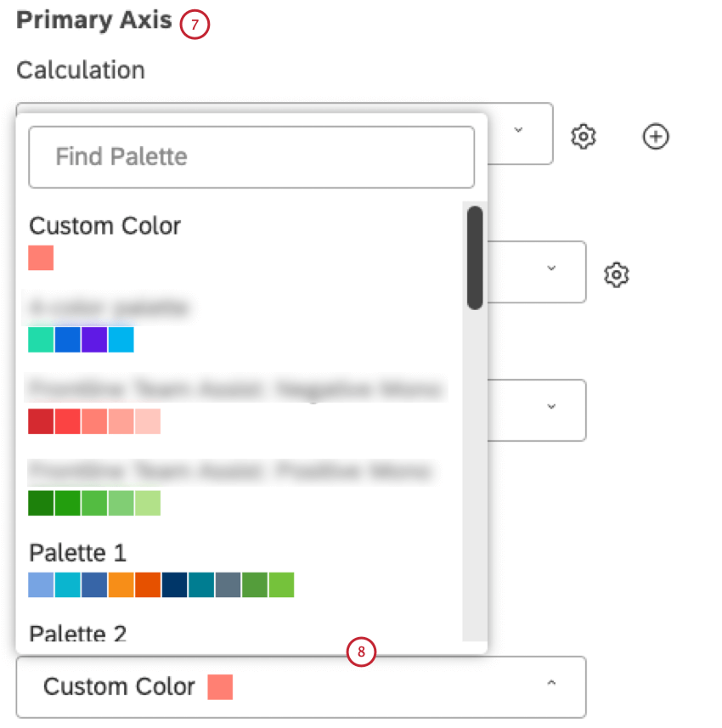Viewport: 722px width, 728px height.
Task: Open the second dropdown below Calculation
Action: (x=551, y=268)
